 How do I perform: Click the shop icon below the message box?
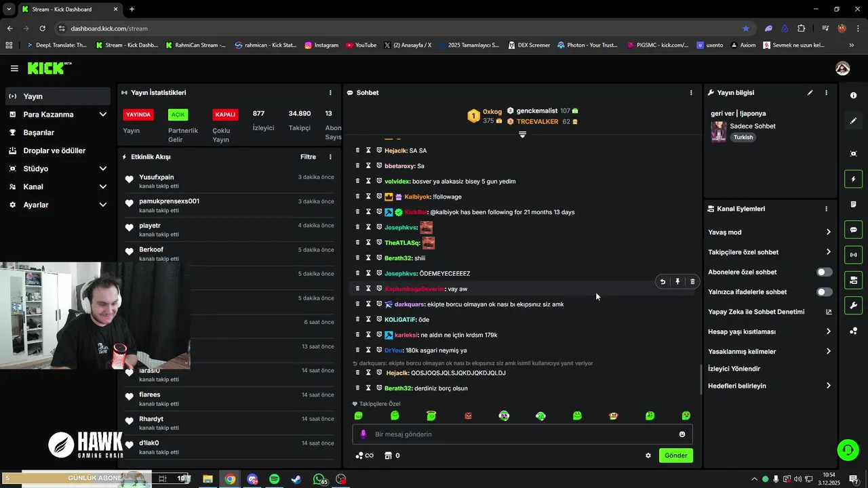pos(388,455)
